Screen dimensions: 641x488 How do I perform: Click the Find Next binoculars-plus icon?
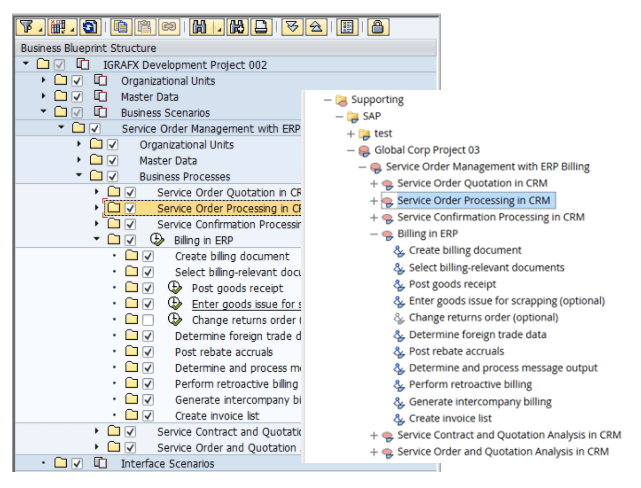pos(237,27)
